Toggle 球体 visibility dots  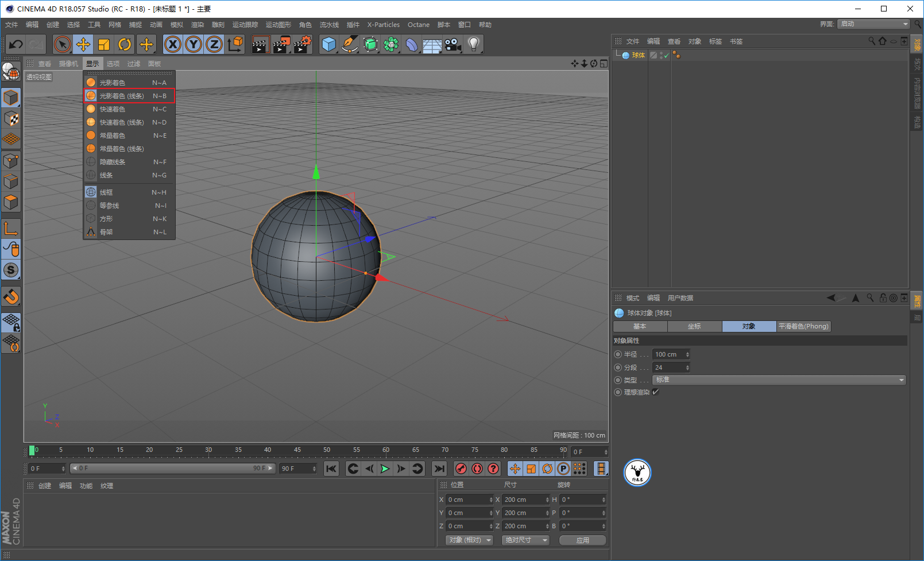point(661,55)
